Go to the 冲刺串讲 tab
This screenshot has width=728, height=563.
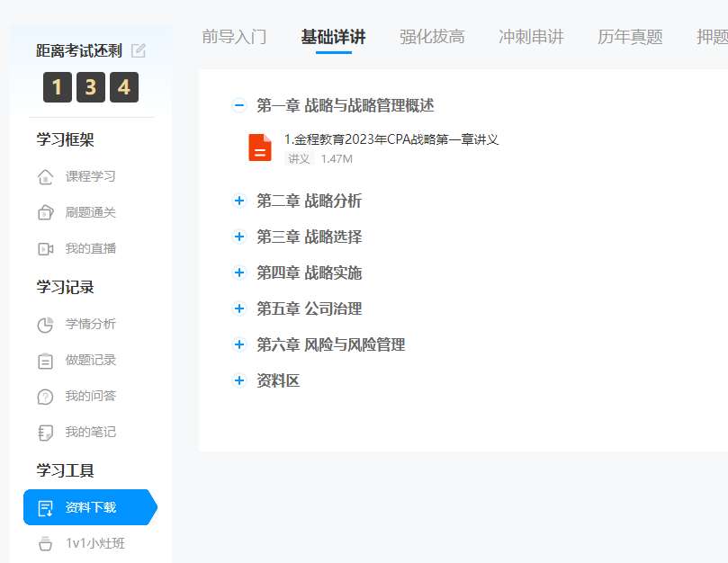tap(531, 37)
